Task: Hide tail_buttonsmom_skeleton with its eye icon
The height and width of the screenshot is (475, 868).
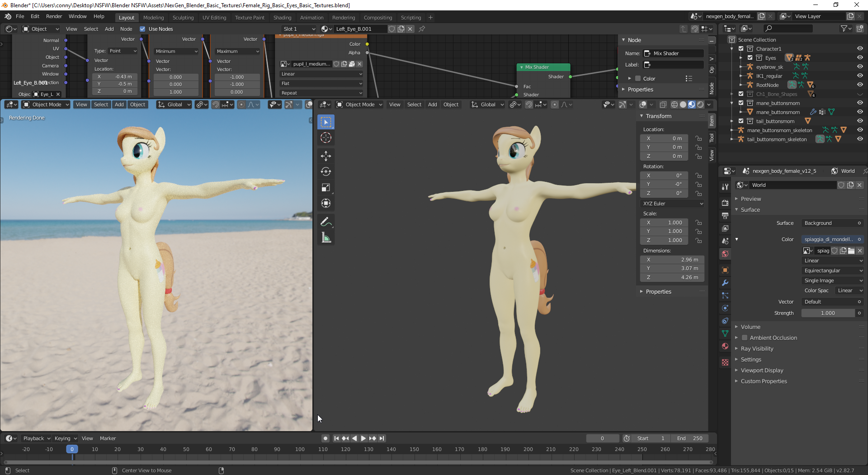Action: point(860,139)
